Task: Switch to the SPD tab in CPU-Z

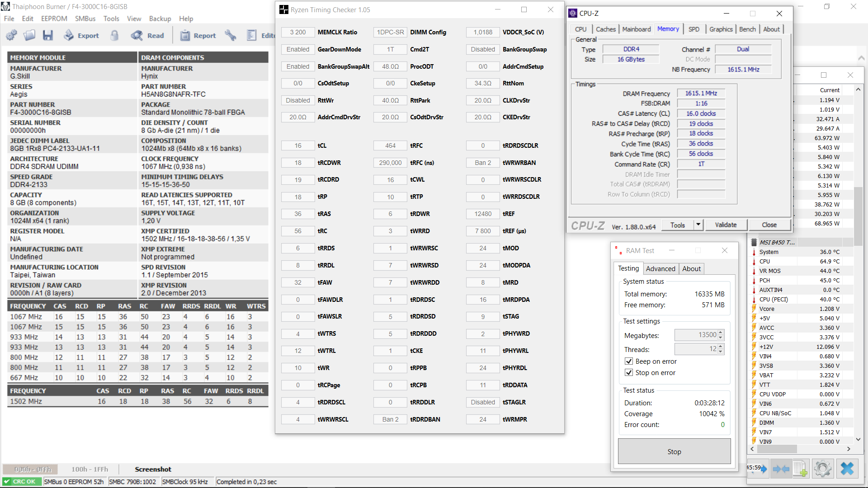Action: 693,29
